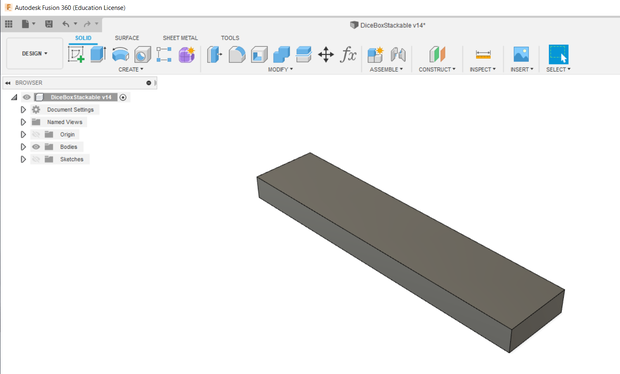Open the MODIFY menu label

[x=280, y=70]
